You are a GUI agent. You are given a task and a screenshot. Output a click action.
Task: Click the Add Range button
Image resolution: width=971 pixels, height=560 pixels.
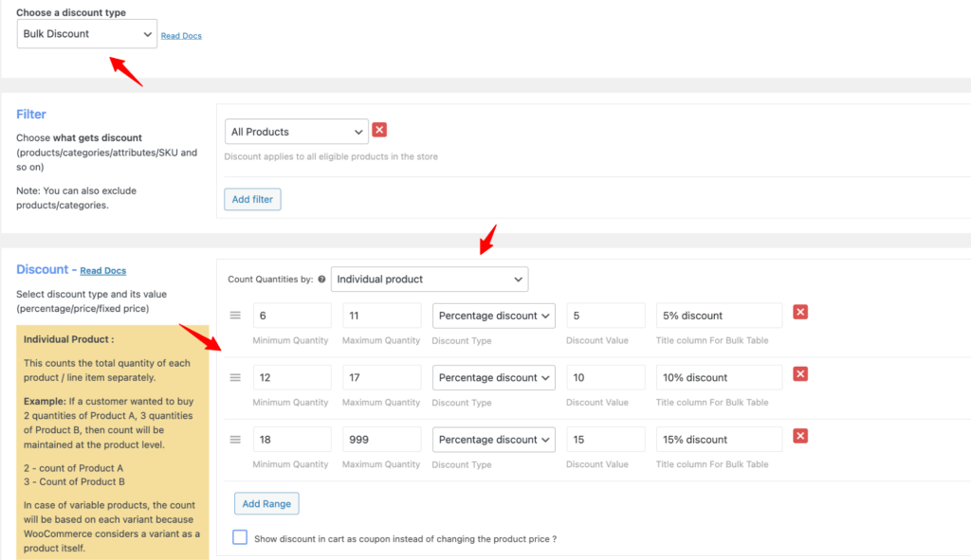click(266, 503)
